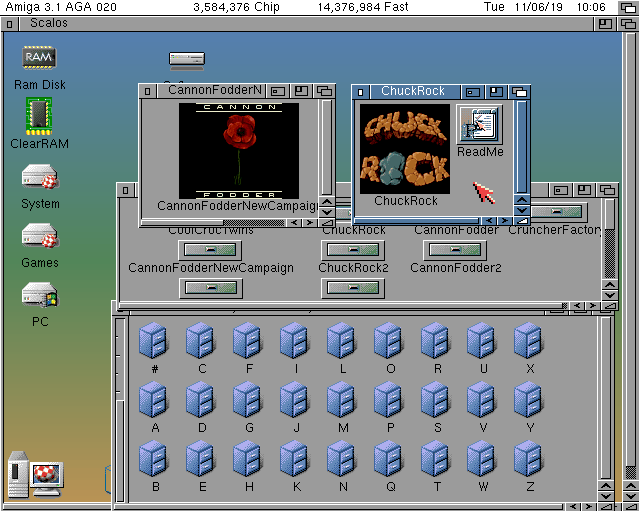Image resolution: width=639 pixels, height=511 pixels.
Task: Click the Amiga computer icon in the bottom corner
Action: tap(35, 474)
